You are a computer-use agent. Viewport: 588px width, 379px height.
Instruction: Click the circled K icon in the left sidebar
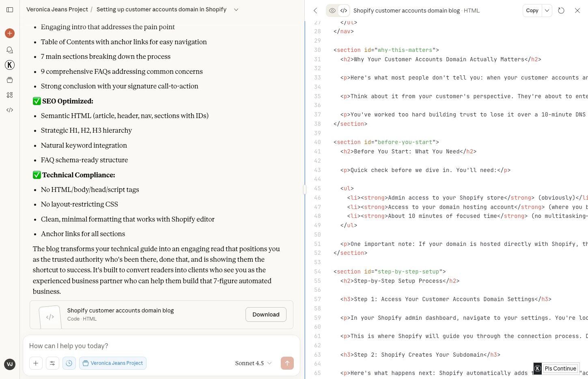tap(10, 65)
